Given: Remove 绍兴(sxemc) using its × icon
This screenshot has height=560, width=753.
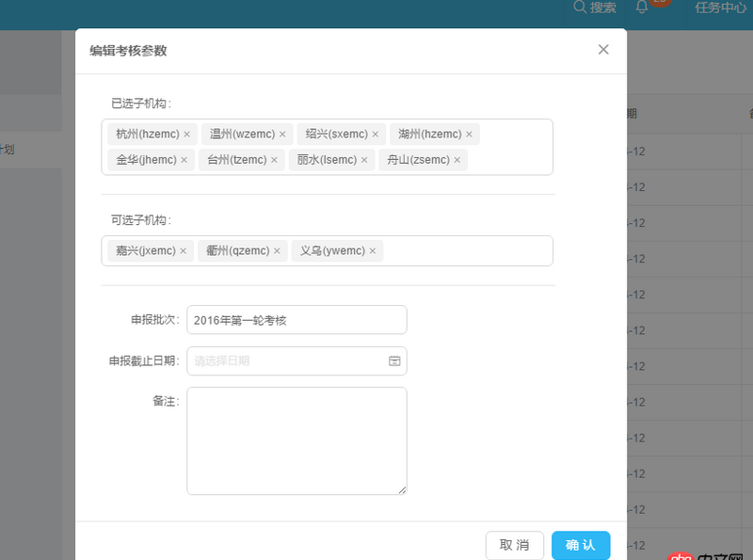Looking at the screenshot, I should (x=376, y=133).
